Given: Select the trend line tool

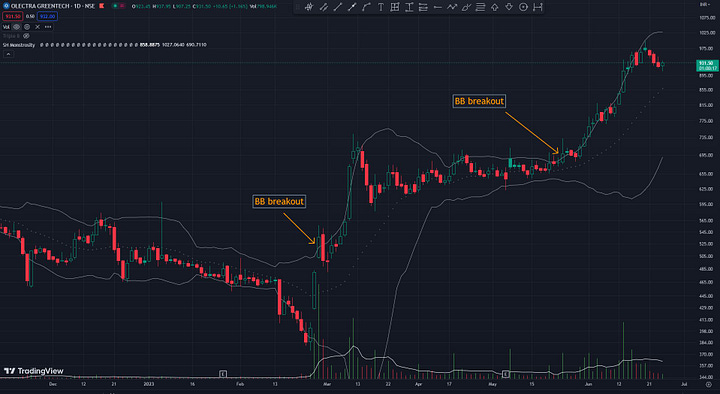Looking at the screenshot, I should [338, 7].
